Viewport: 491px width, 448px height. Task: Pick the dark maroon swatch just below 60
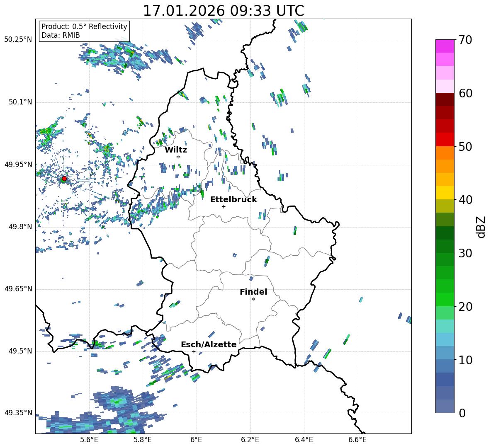(x=445, y=99)
